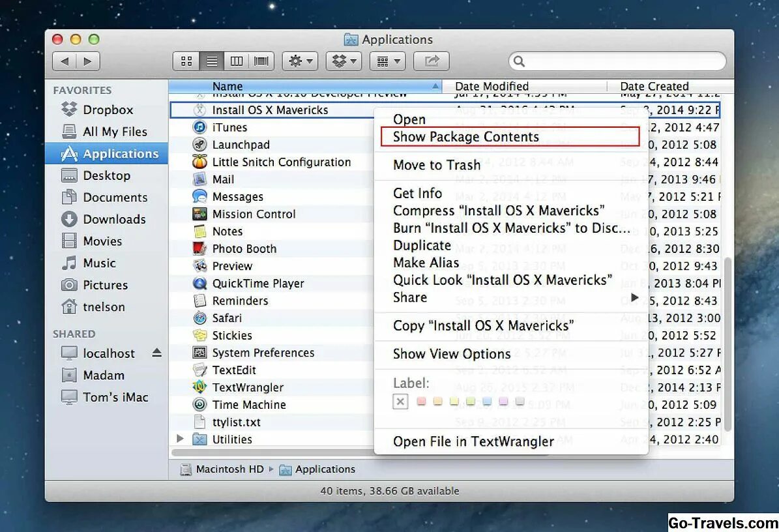The width and height of the screenshot is (779, 532).
Task: Switch to Cover Flow view
Action: point(261,61)
